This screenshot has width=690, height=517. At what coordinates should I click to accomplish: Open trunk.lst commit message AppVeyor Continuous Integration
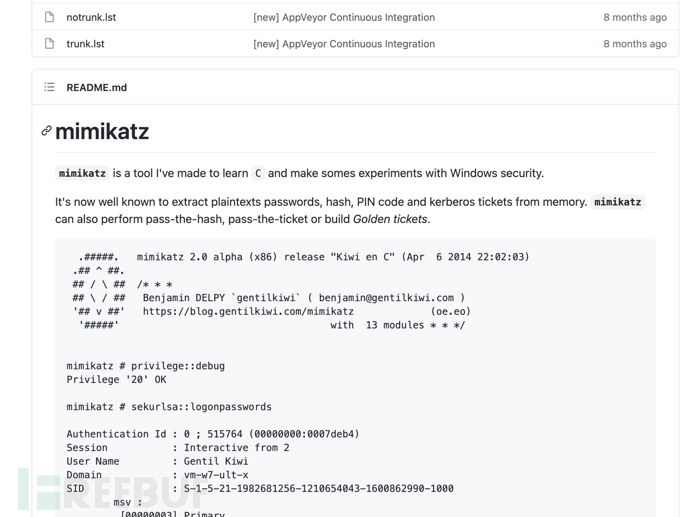pyautogui.click(x=344, y=44)
